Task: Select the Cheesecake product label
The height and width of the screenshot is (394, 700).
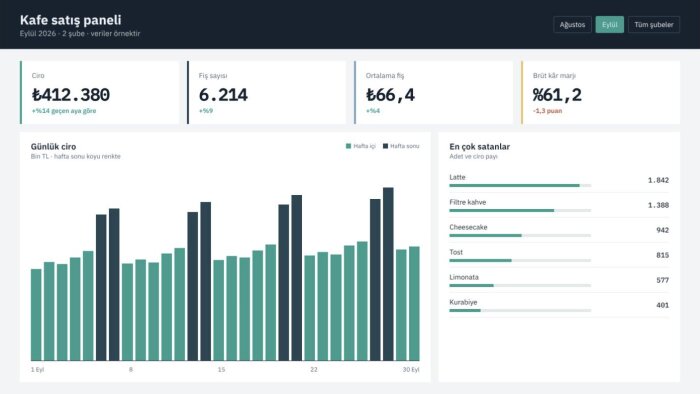Action: [468, 227]
